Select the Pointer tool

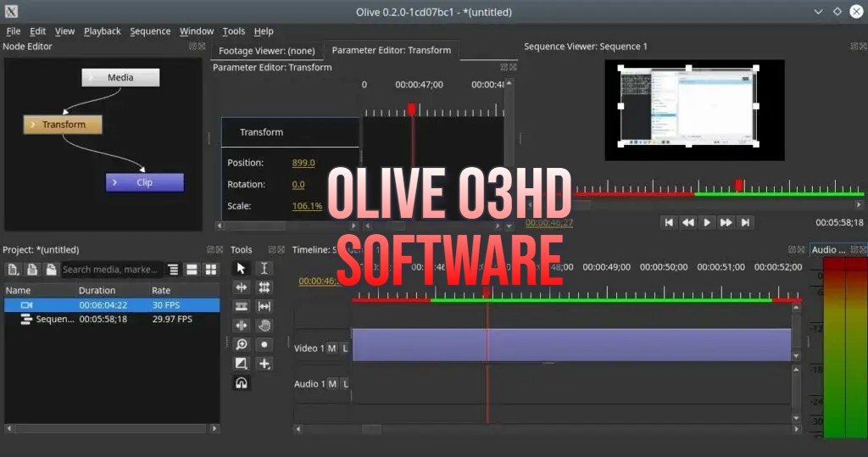tap(241, 269)
